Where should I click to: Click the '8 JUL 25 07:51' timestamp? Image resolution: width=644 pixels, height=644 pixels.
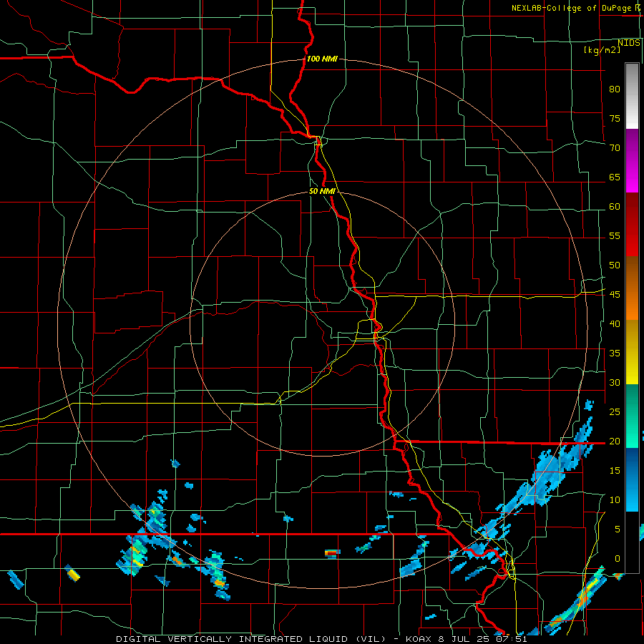pos(484,639)
